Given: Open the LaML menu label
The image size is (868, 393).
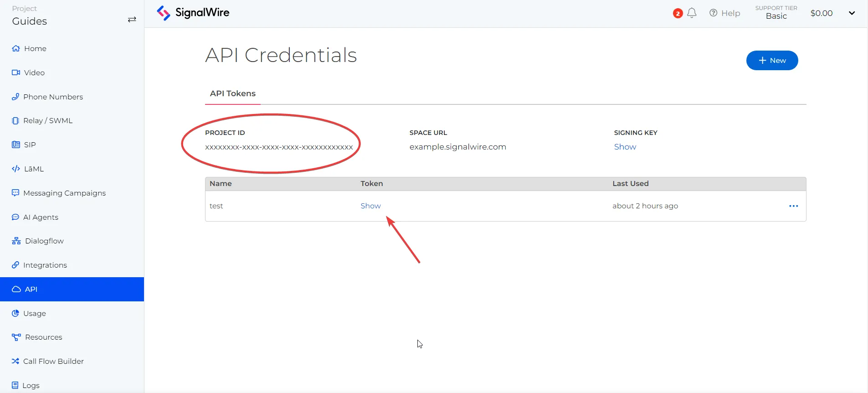Looking at the screenshot, I should [x=34, y=169].
